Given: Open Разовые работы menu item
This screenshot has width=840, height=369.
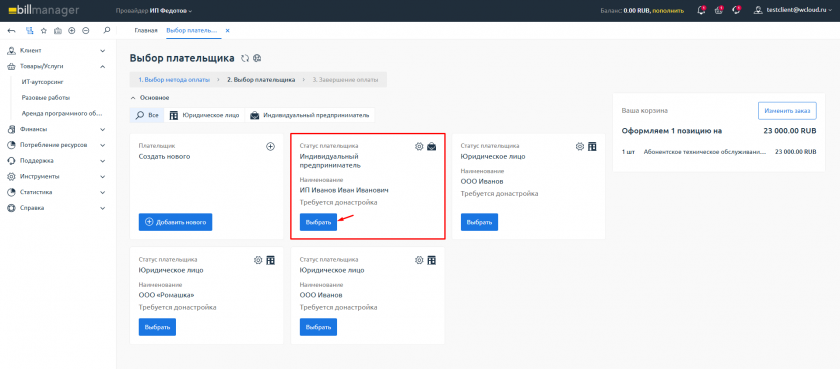Looking at the screenshot, I should 46,98.
